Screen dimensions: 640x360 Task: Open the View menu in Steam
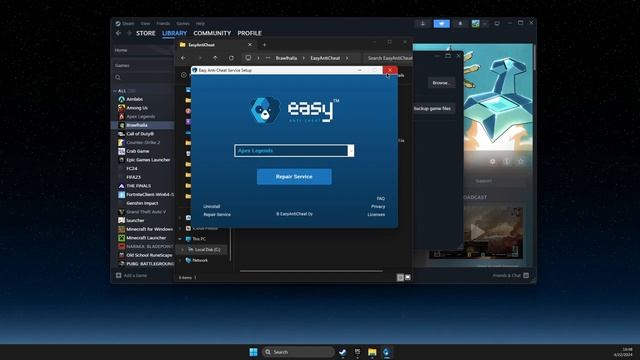coord(145,24)
